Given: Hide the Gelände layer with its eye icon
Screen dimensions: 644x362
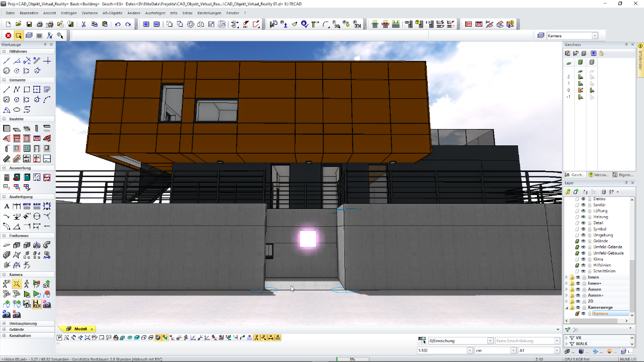Looking at the screenshot, I should [x=583, y=241].
